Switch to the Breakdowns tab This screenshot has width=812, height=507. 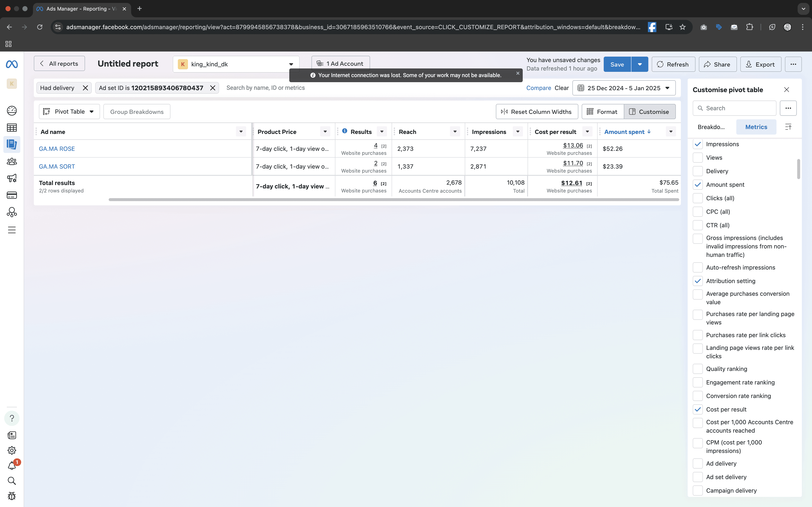[711, 127]
